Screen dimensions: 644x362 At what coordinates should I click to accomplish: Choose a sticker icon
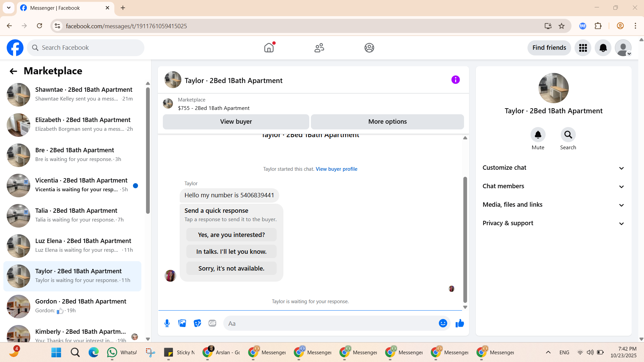(x=197, y=323)
